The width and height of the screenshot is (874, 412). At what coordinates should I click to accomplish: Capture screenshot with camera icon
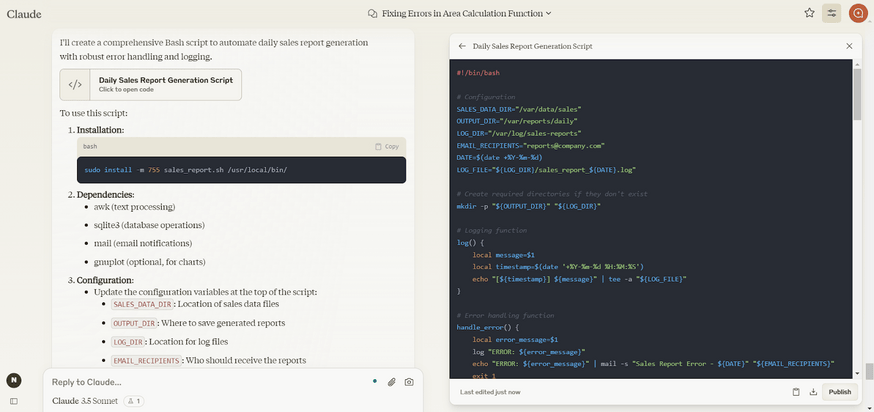(409, 382)
